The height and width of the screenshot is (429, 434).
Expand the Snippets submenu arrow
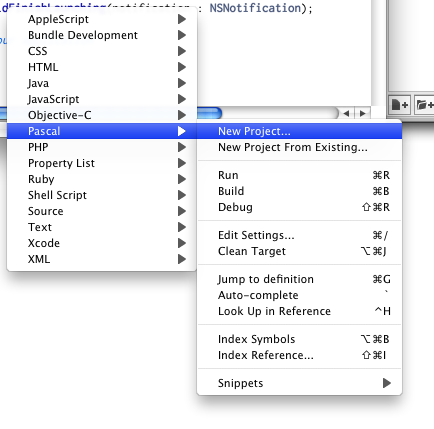click(387, 383)
